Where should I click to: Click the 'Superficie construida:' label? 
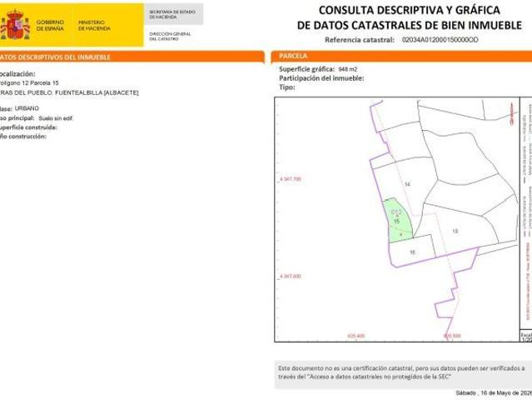pos(28,127)
